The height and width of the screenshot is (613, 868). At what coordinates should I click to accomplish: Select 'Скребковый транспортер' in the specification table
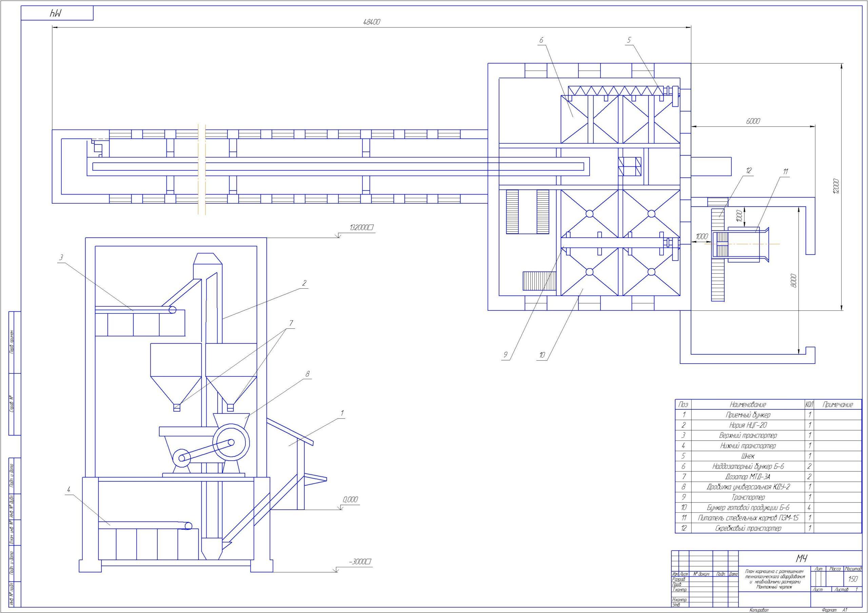tap(748, 528)
